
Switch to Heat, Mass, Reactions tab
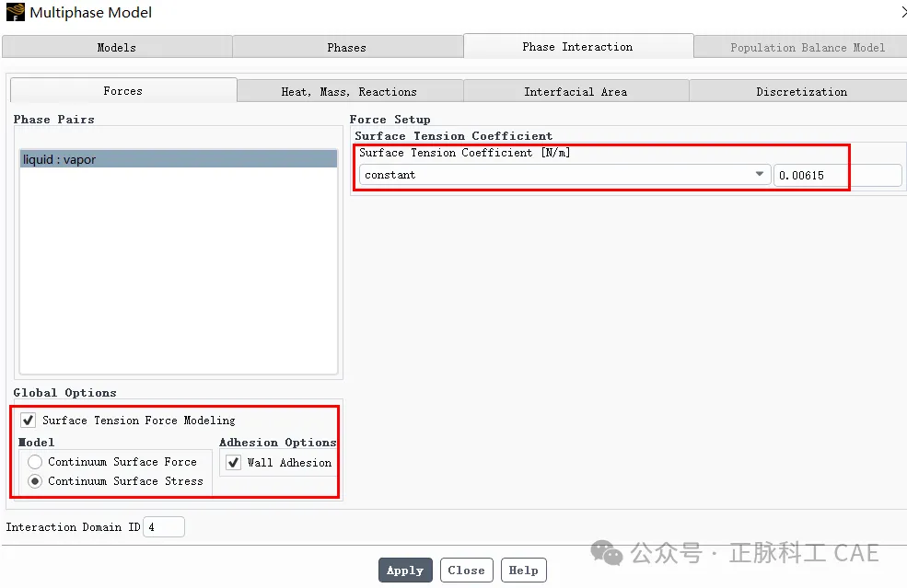[349, 91]
